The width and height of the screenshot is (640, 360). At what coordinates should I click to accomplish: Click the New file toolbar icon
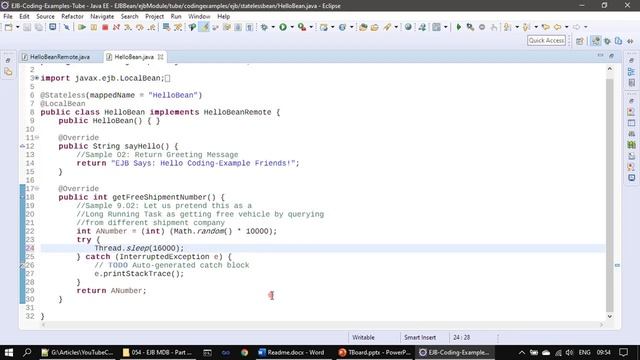[9, 27]
